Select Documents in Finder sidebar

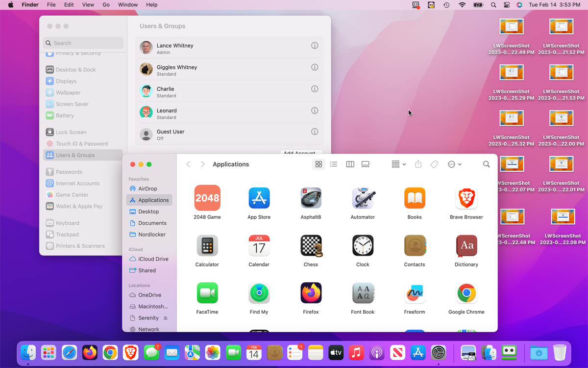click(x=152, y=223)
